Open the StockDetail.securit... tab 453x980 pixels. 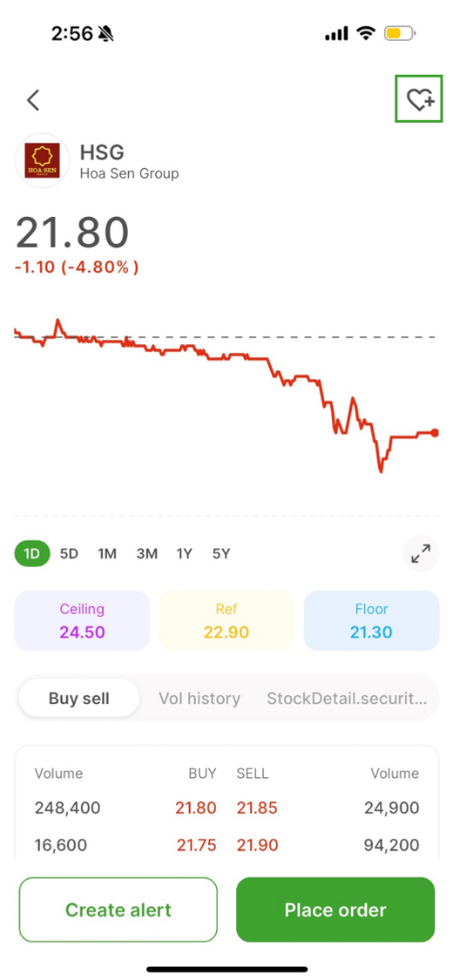click(x=348, y=698)
